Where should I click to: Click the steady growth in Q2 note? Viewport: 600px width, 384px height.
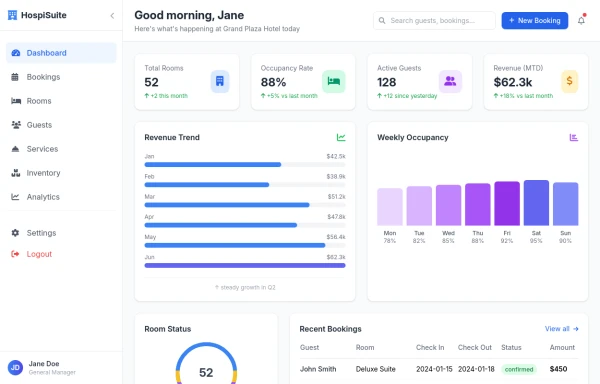(x=245, y=287)
